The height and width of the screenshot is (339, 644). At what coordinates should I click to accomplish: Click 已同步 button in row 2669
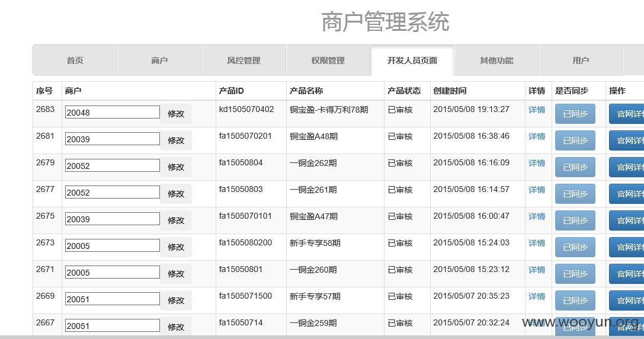(575, 301)
